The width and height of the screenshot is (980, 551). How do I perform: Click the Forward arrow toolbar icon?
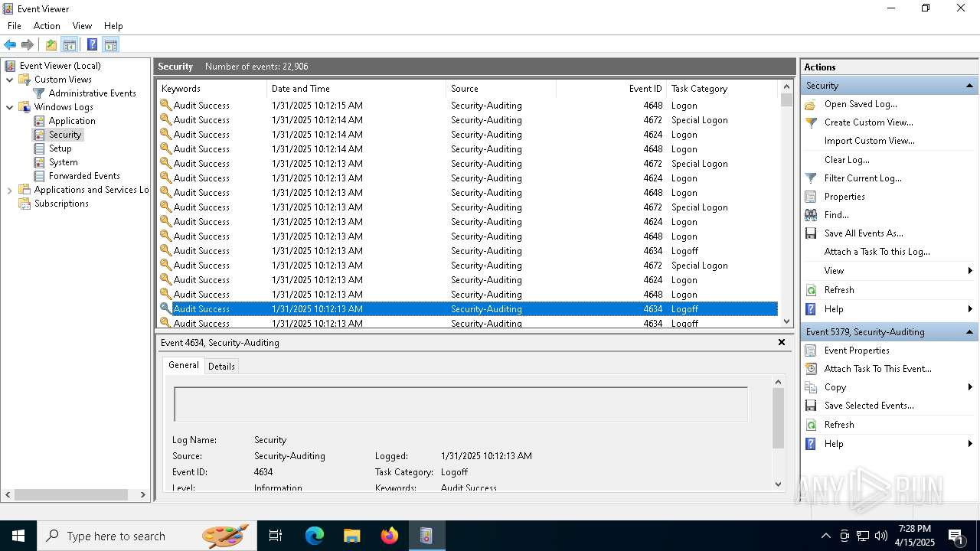(28, 44)
